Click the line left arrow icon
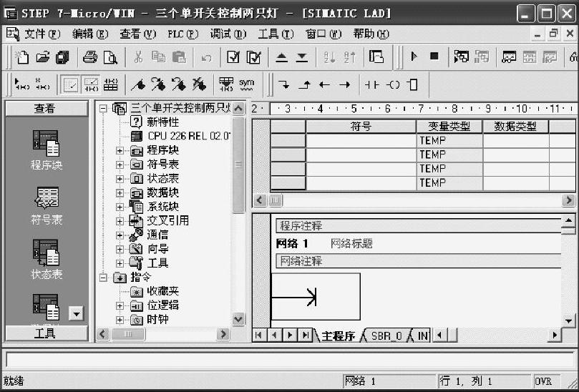 tap(325, 85)
